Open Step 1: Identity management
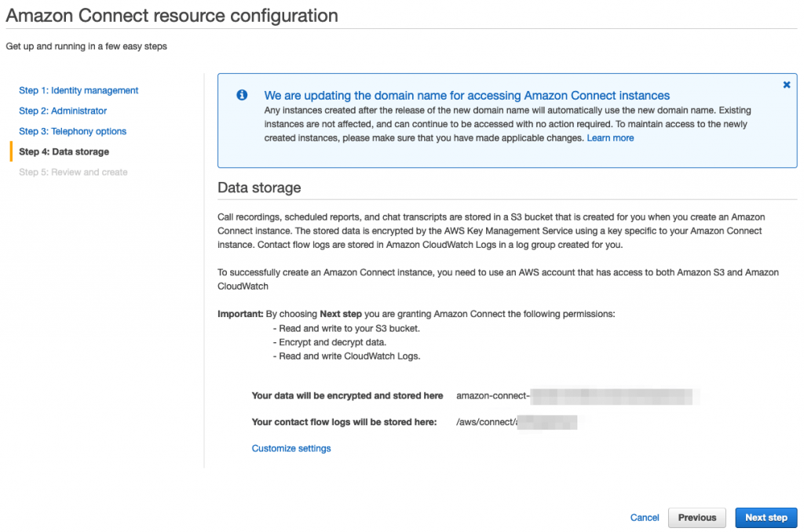Image resolution: width=804 pixels, height=532 pixels. [79, 90]
